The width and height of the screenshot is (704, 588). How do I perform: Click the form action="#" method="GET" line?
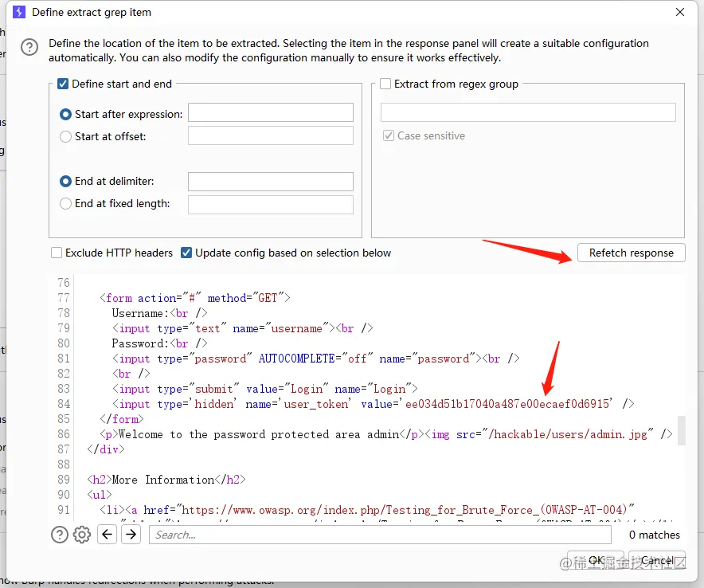195,298
